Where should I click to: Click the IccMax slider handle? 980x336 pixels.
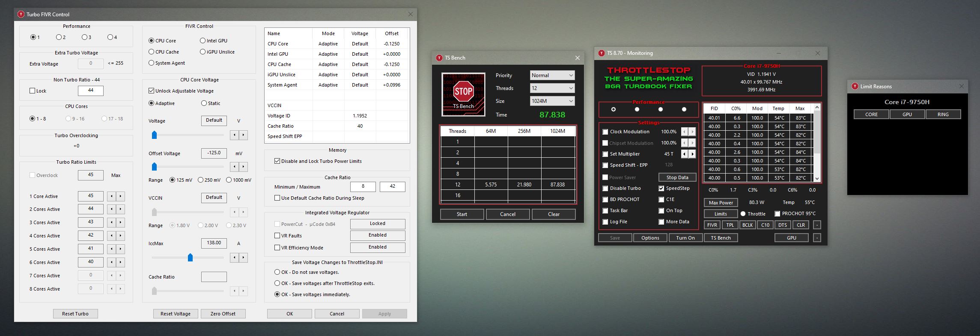point(191,257)
